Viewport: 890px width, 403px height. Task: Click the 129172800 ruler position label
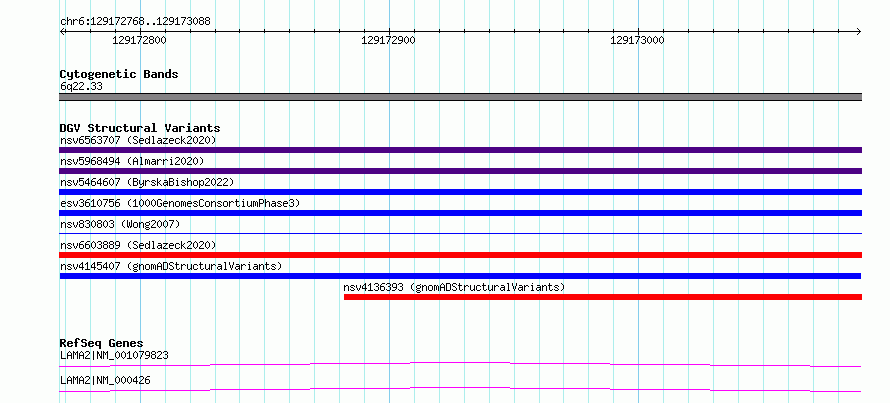point(140,40)
